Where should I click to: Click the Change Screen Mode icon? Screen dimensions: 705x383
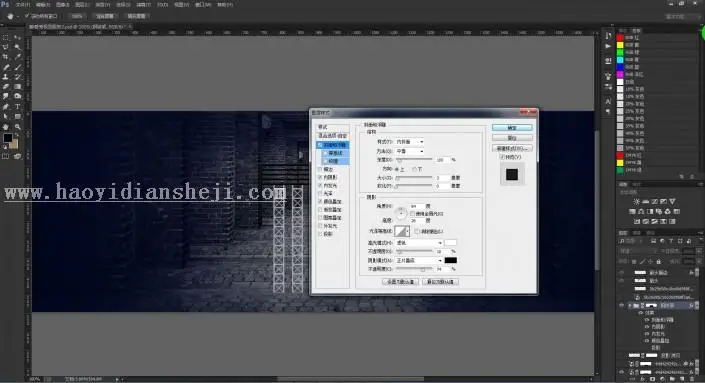[18, 156]
